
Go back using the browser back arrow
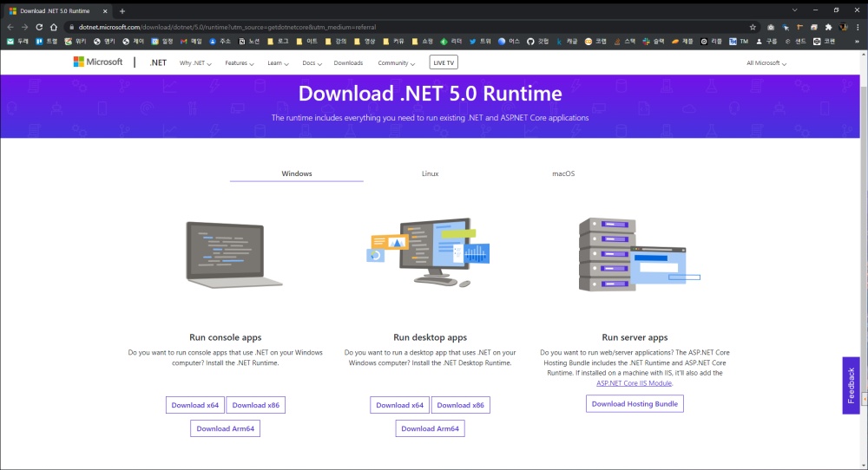point(10,27)
